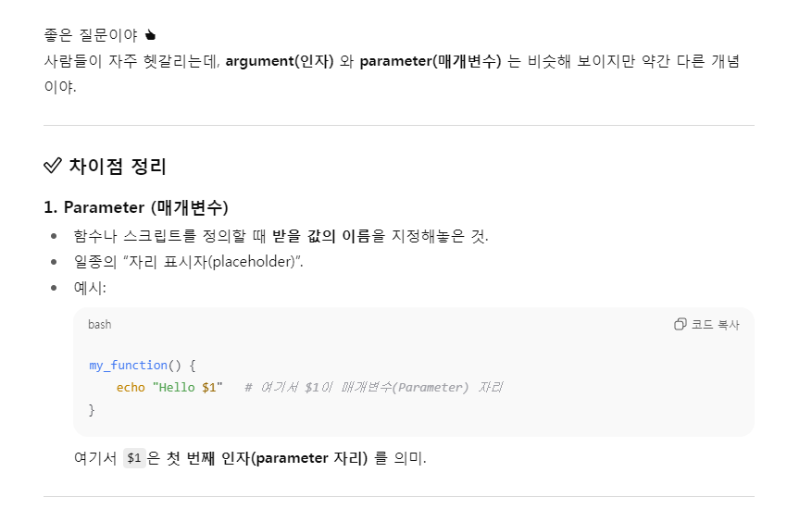The image size is (812, 522).
Task: Click the "Hello $1" string in code
Action: 187,388
